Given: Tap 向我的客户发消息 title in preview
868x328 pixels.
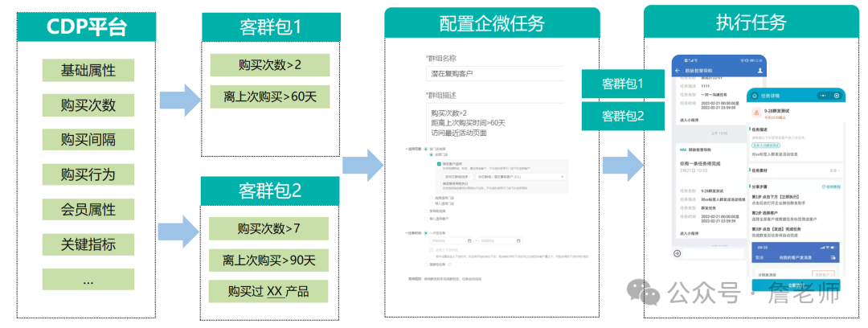Looking at the screenshot, I should tap(795, 257).
